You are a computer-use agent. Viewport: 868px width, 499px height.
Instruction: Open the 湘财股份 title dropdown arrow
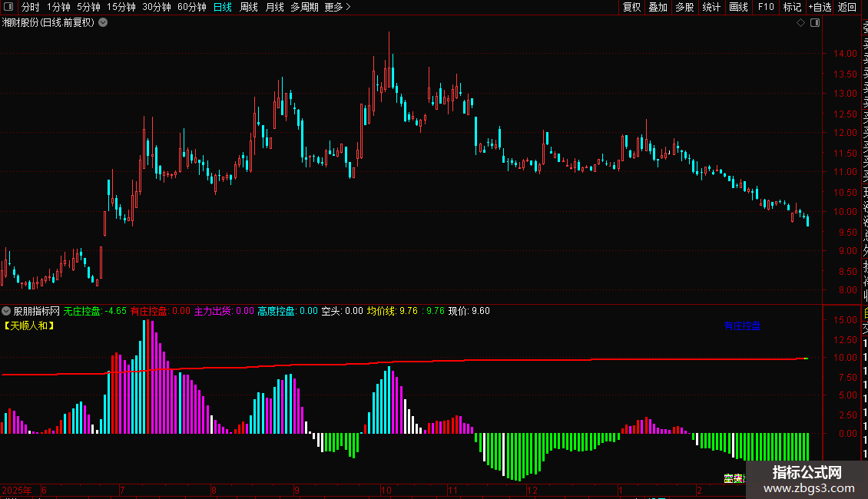[103, 23]
